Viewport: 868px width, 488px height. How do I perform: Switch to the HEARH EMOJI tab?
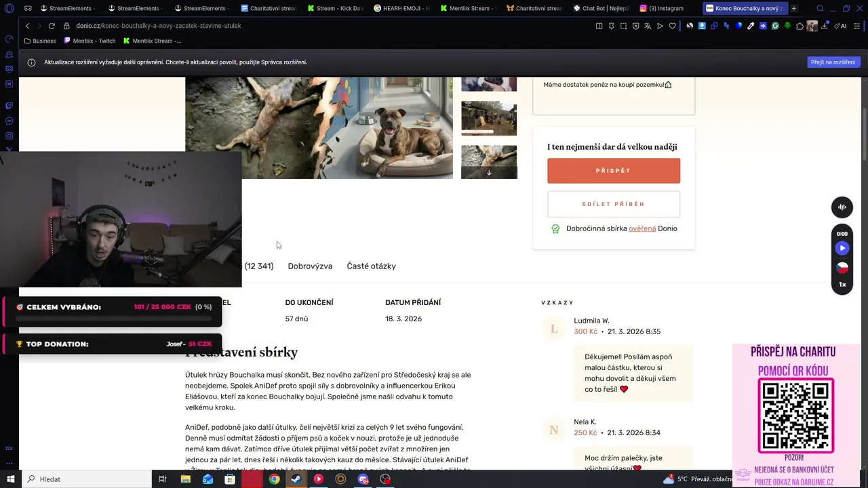click(x=401, y=8)
